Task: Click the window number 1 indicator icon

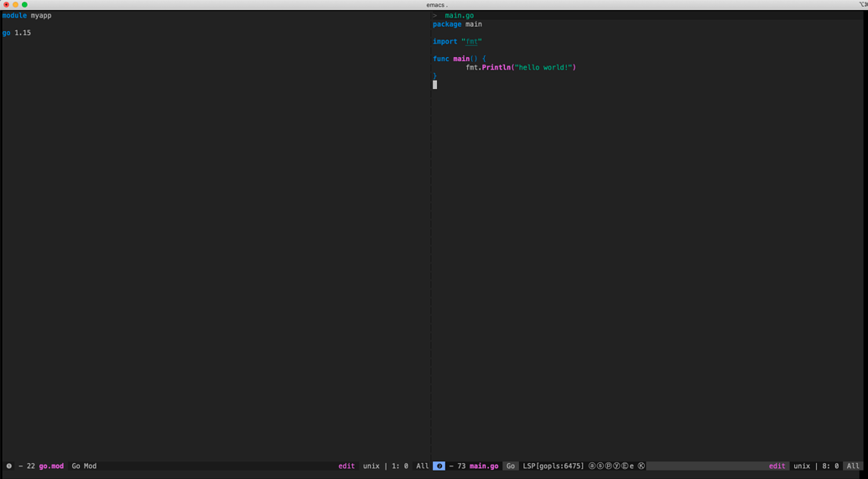Action: (x=9, y=466)
